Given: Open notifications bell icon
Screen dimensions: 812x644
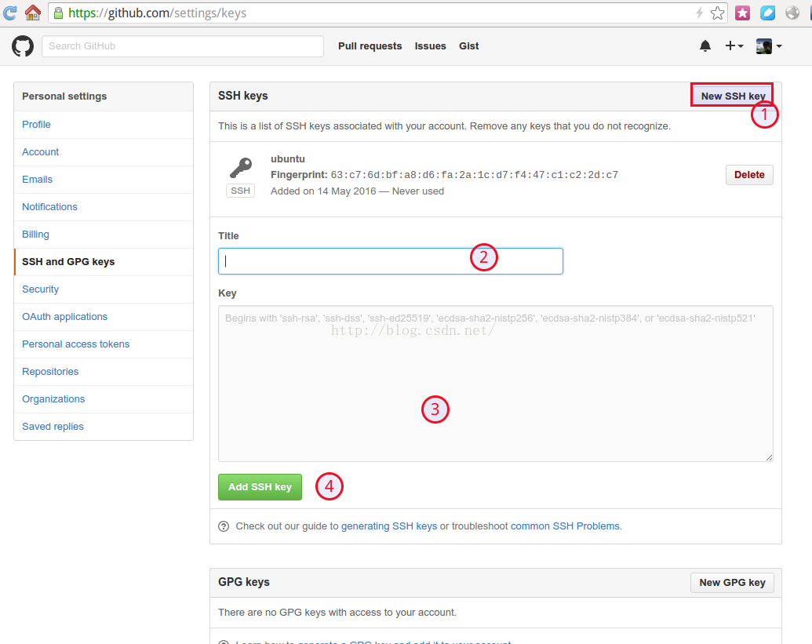Looking at the screenshot, I should (705, 46).
